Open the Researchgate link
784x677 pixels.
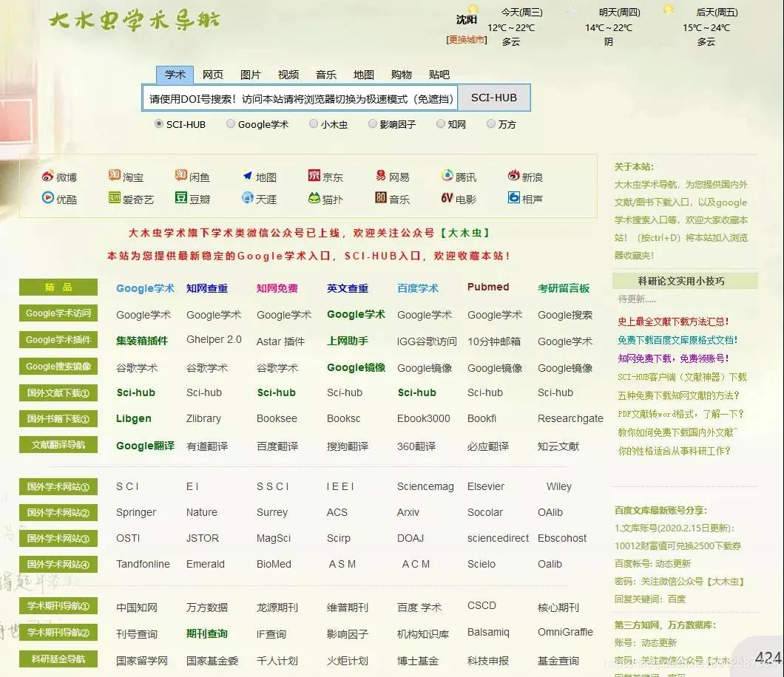tap(570, 418)
